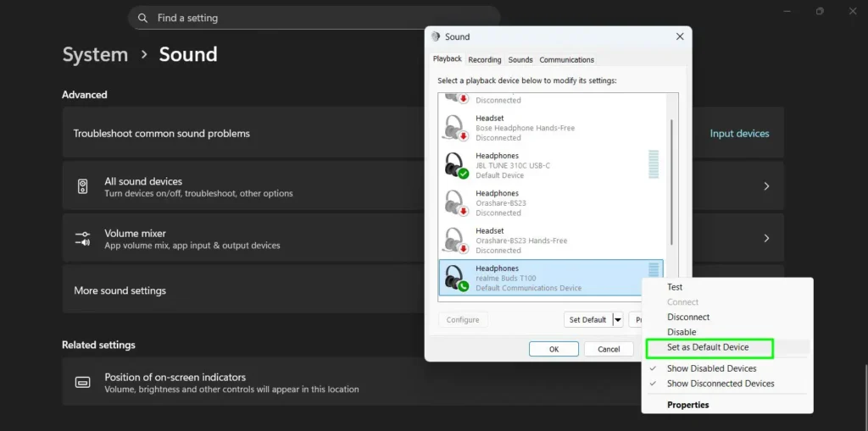Open the Set Default dropdown arrow
The image size is (868, 431).
click(618, 320)
